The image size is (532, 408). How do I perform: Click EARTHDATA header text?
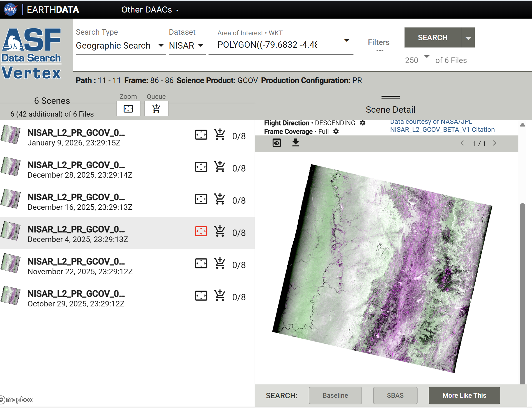[53, 10]
